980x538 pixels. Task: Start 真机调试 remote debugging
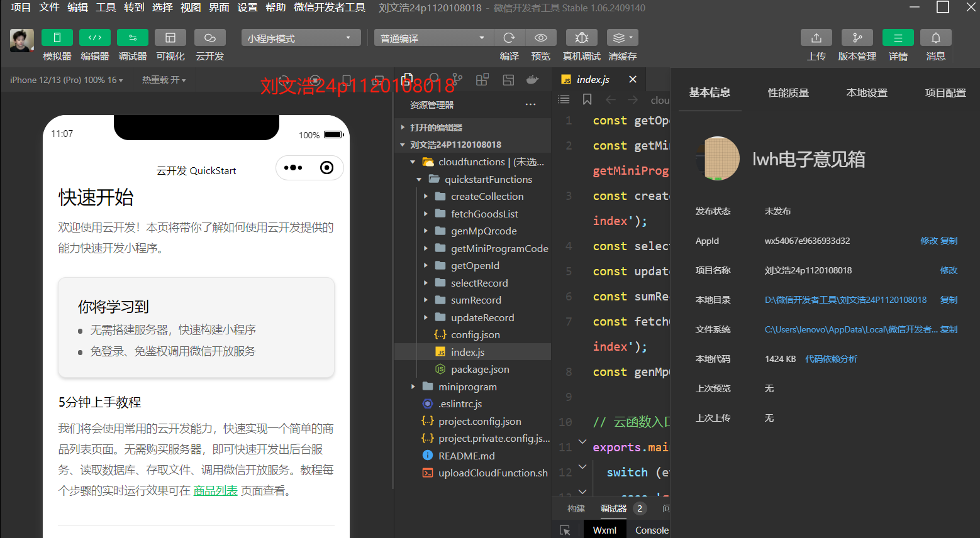click(581, 38)
